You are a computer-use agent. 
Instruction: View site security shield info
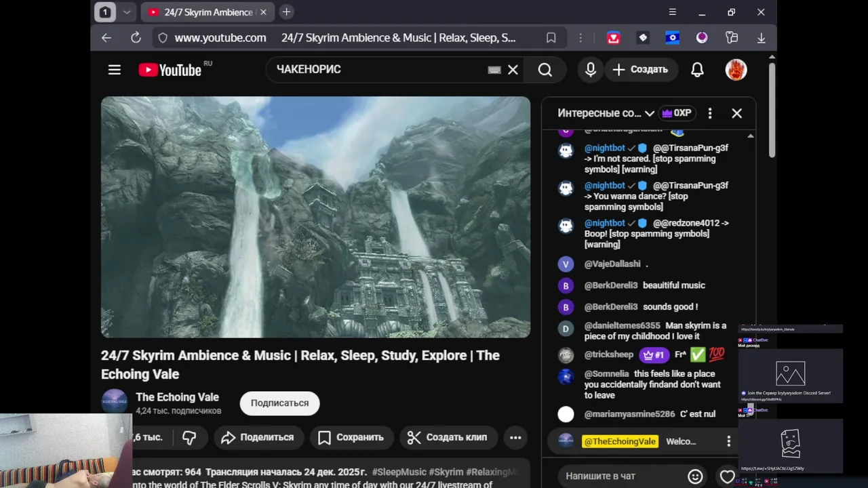[x=162, y=38]
